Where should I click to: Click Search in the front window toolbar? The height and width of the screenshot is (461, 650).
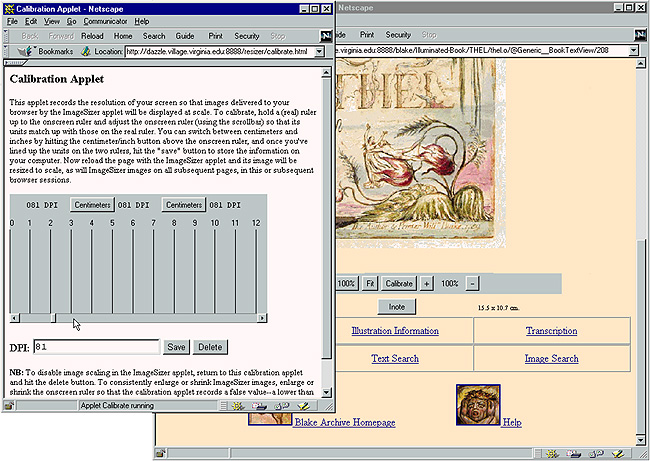tap(154, 36)
